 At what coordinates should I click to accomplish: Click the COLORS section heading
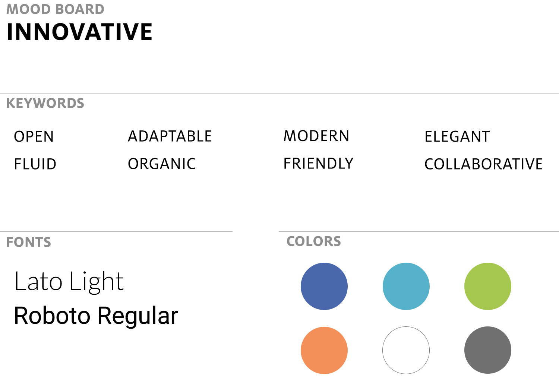pyautogui.click(x=314, y=241)
